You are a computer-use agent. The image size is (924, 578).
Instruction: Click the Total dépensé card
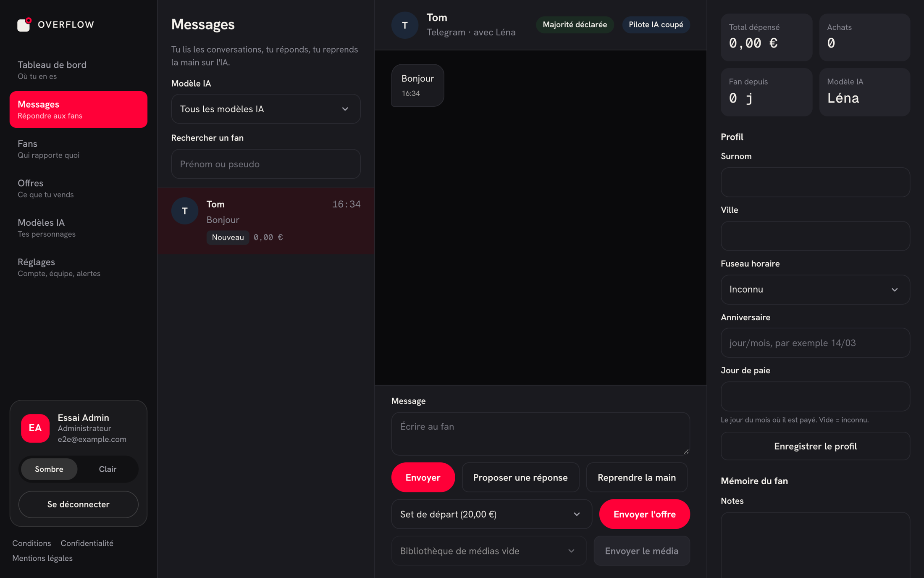point(766,37)
